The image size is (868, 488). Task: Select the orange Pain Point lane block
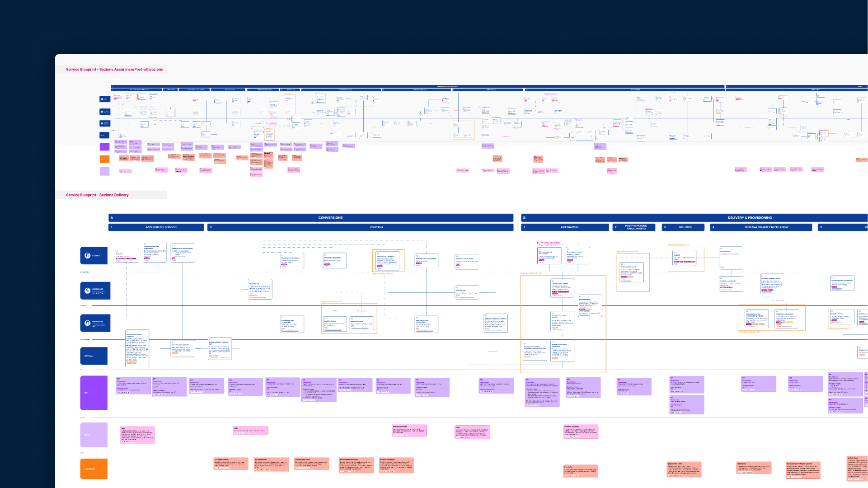pos(94,469)
